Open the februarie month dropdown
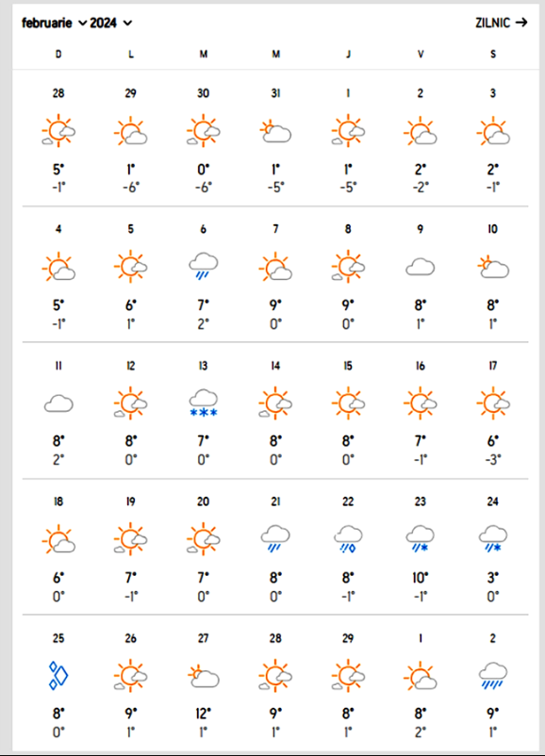This screenshot has width=545, height=756. [54, 23]
